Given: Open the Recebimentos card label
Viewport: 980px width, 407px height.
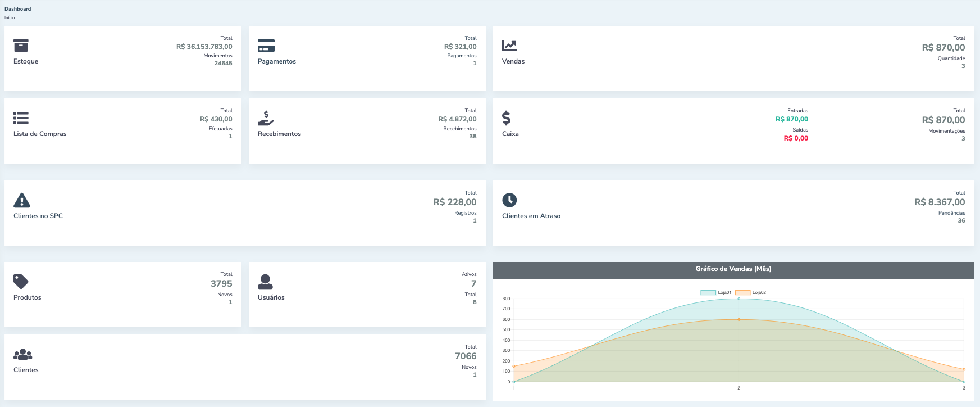Looking at the screenshot, I should (279, 134).
